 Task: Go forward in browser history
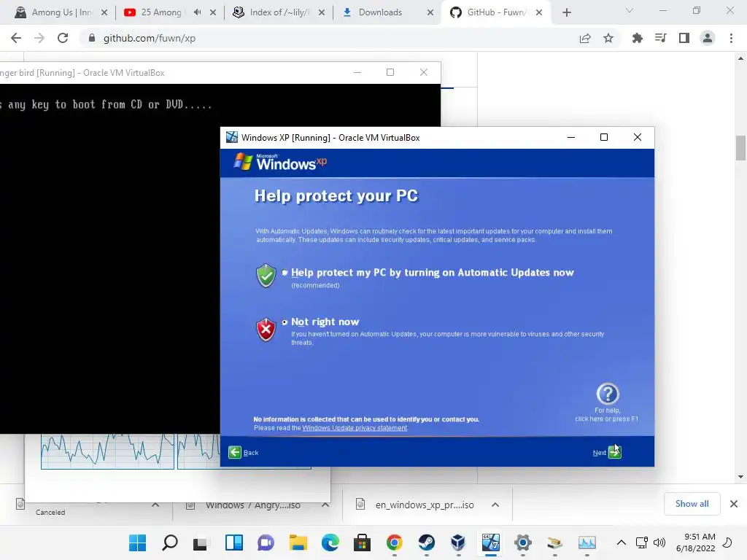(39, 38)
